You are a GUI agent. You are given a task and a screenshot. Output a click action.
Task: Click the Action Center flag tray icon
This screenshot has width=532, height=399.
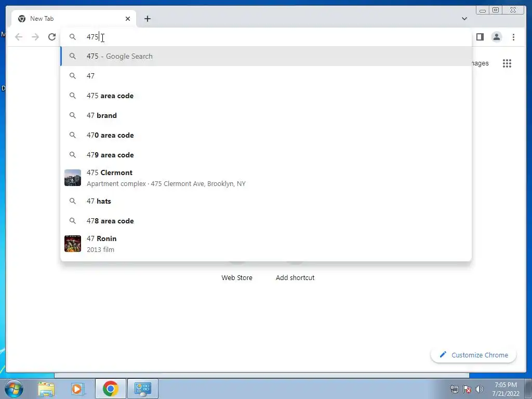[x=467, y=389]
